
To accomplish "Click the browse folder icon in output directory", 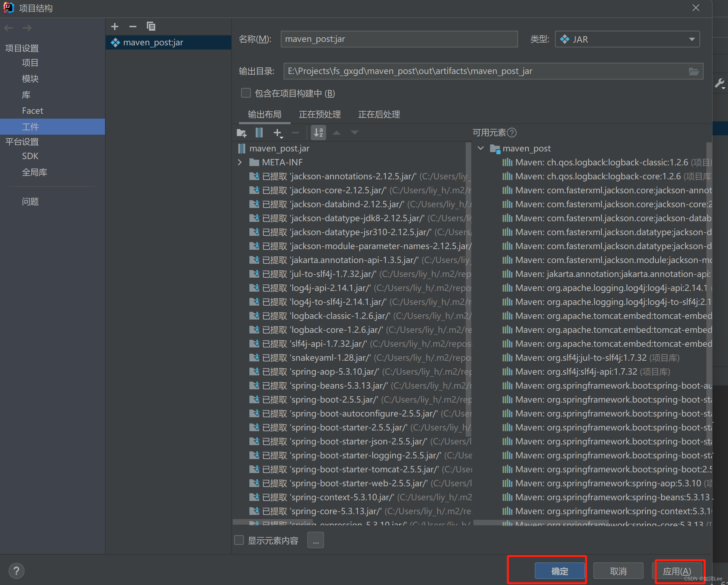I will tap(693, 72).
